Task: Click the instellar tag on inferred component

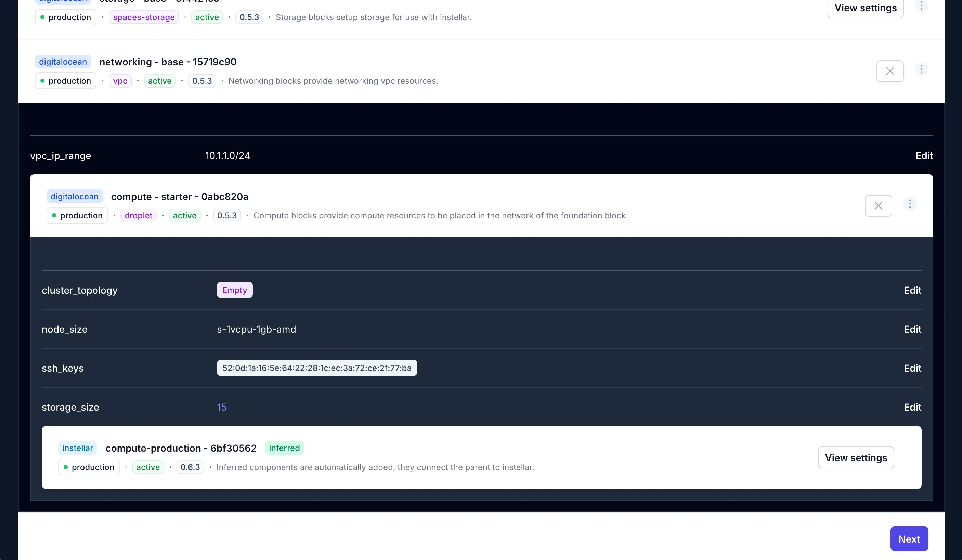Action: coord(77,447)
